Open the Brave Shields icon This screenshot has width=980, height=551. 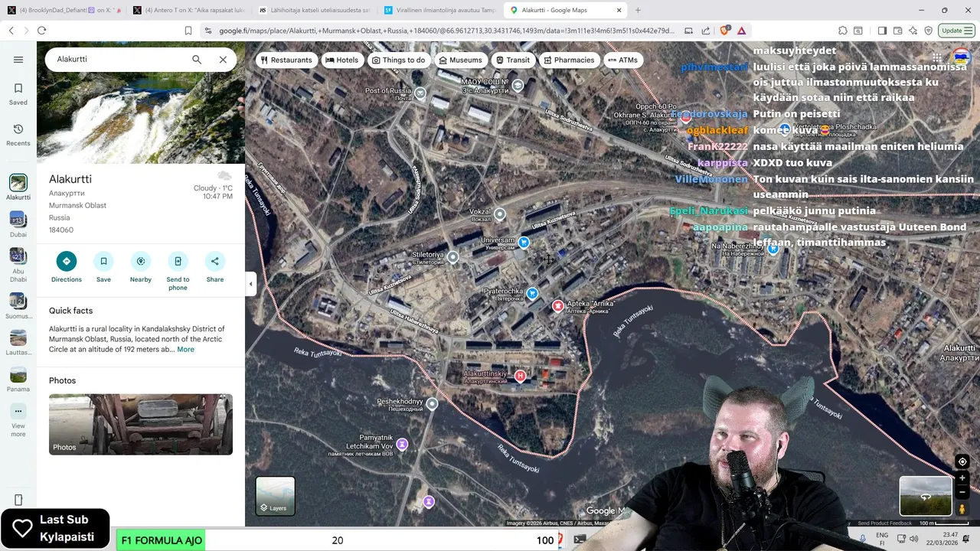[724, 31]
